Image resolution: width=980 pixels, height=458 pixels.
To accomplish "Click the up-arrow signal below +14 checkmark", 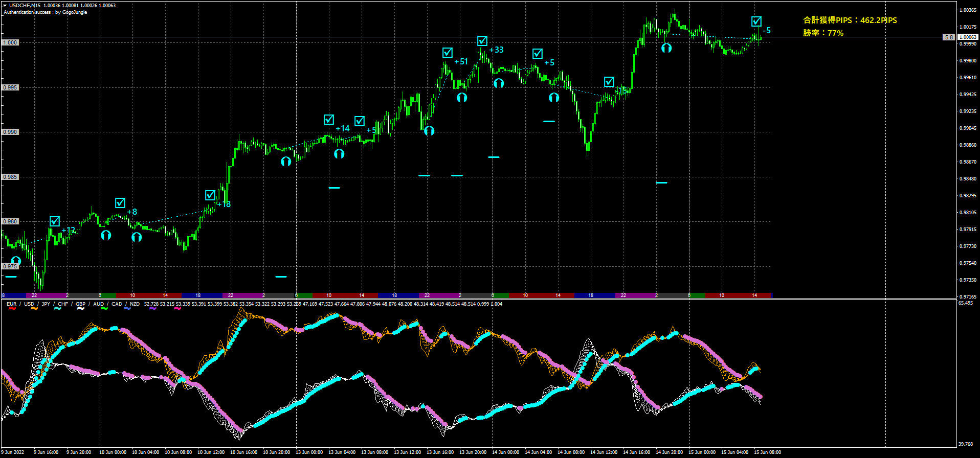I will tap(339, 153).
